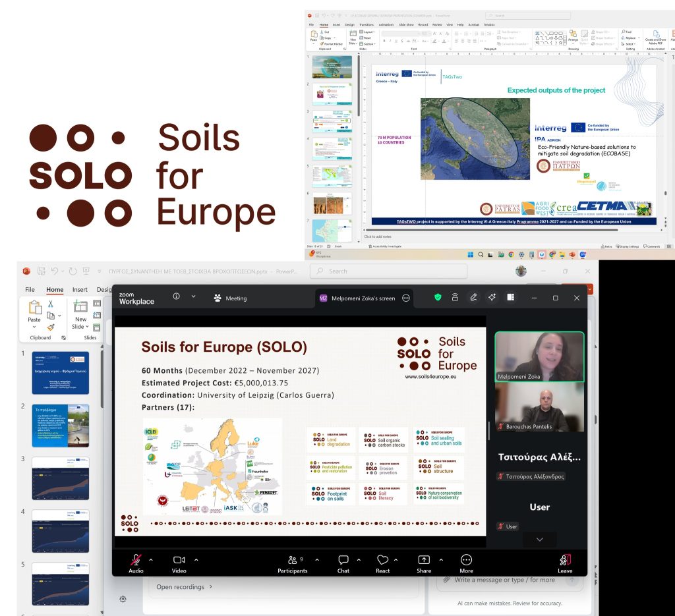Screen dimensions: 675x616
Task: Open the Zoom Chat panel
Action: (x=343, y=563)
